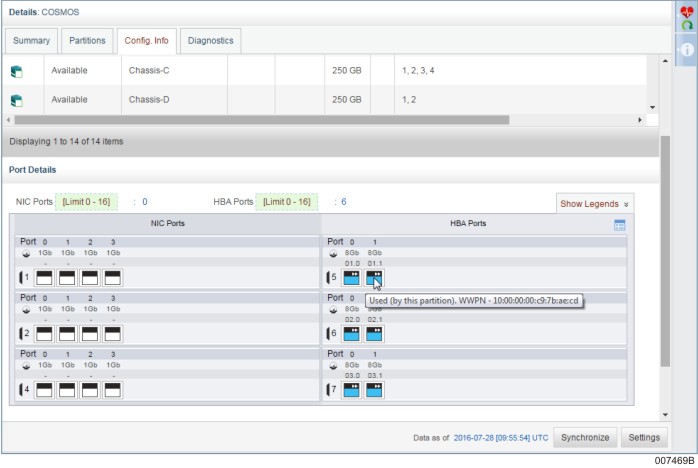Image resolution: width=698 pixels, height=468 pixels.
Task: Open the Settings button
Action: 644,438
